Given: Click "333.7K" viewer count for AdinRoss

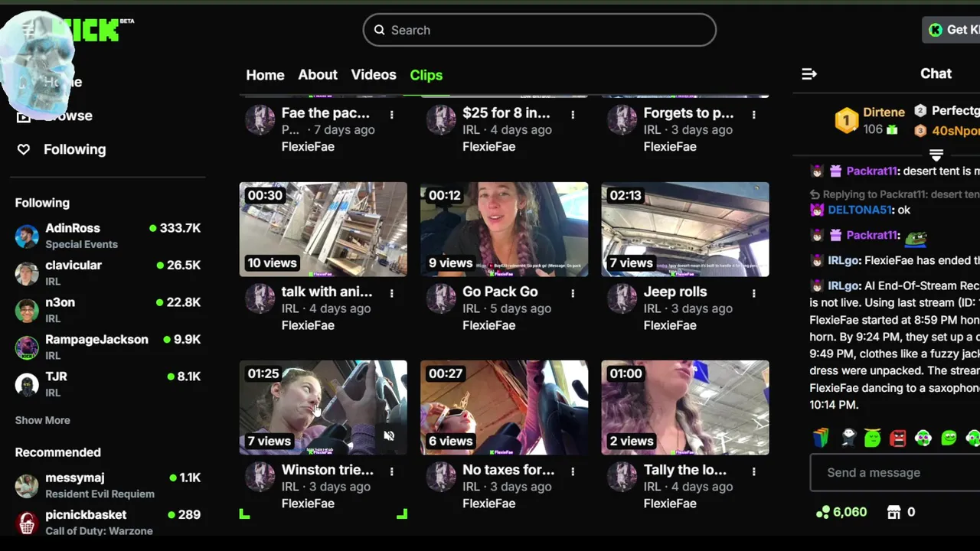Looking at the screenshot, I should coord(180,228).
